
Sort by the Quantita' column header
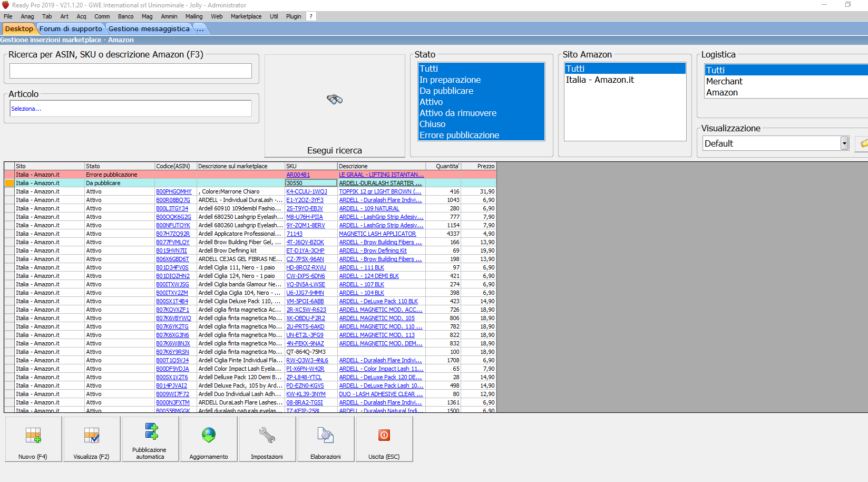point(443,166)
